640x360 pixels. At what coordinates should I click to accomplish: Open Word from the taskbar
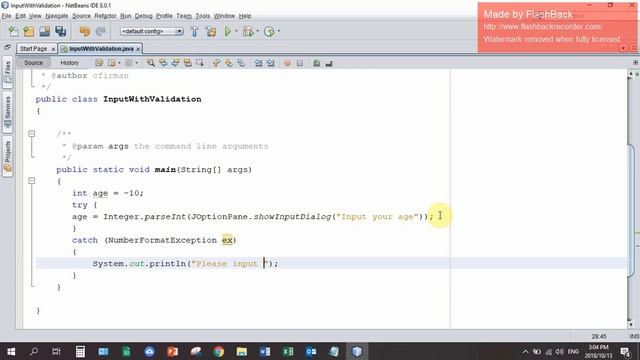point(264,351)
